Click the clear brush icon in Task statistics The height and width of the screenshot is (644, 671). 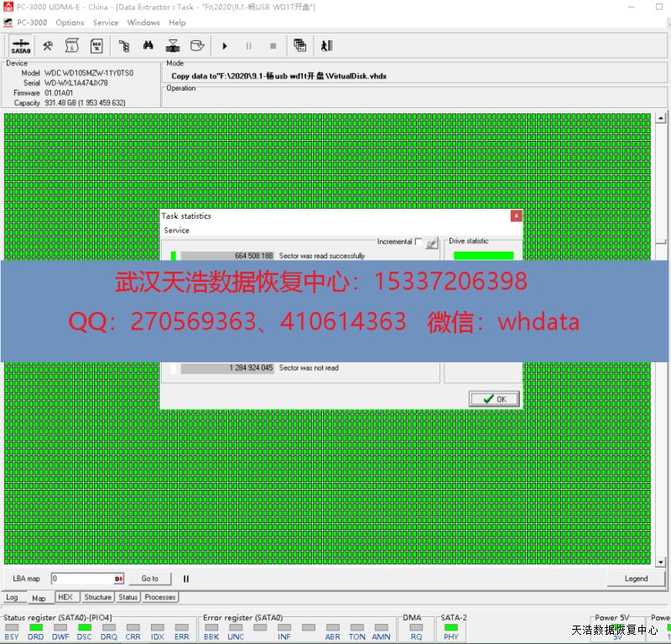(x=432, y=242)
